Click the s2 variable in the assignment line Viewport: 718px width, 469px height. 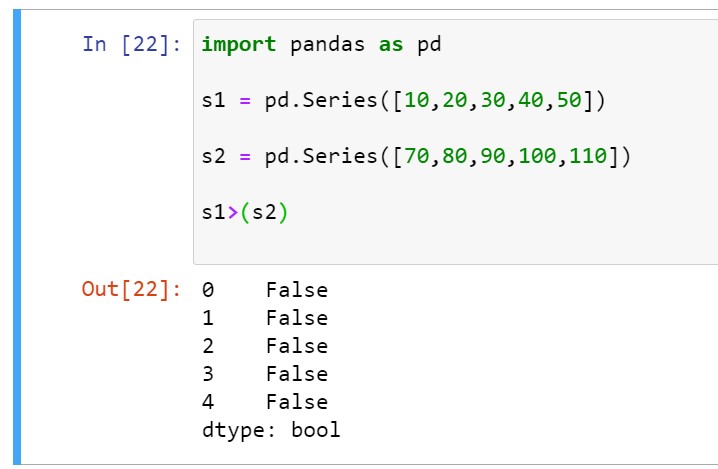pos(213,157)
